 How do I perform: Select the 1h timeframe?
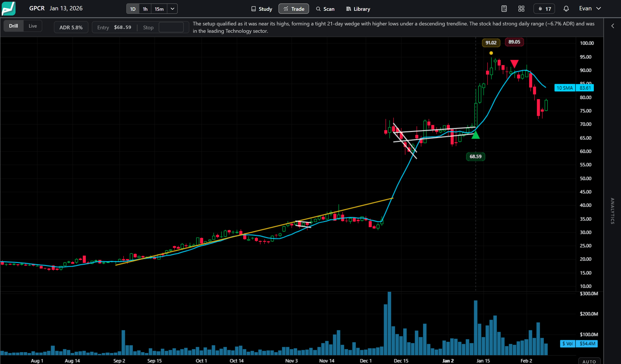click(145, 9)
